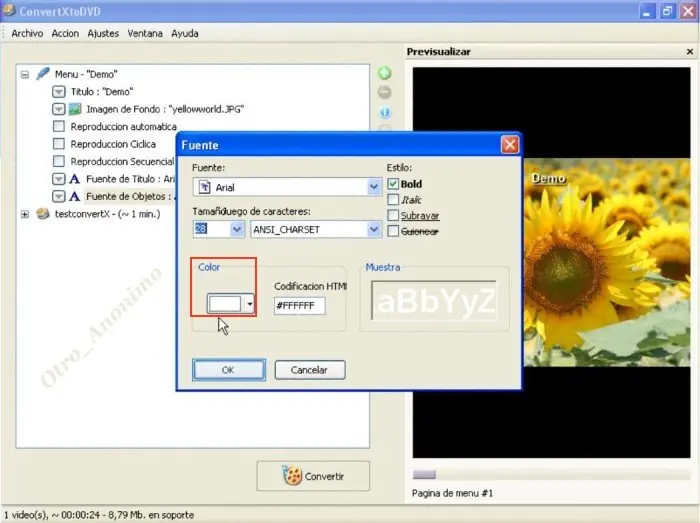Open the Ventana menu

click(145, 33)
